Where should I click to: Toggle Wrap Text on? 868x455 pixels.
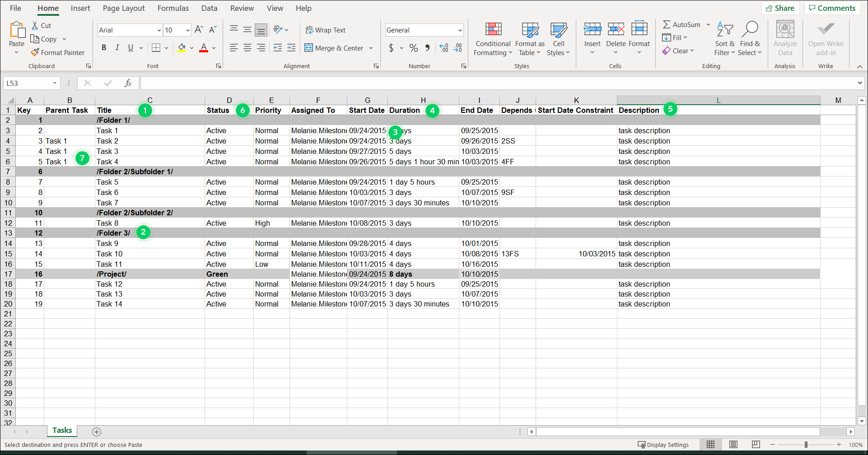point(326,30)
